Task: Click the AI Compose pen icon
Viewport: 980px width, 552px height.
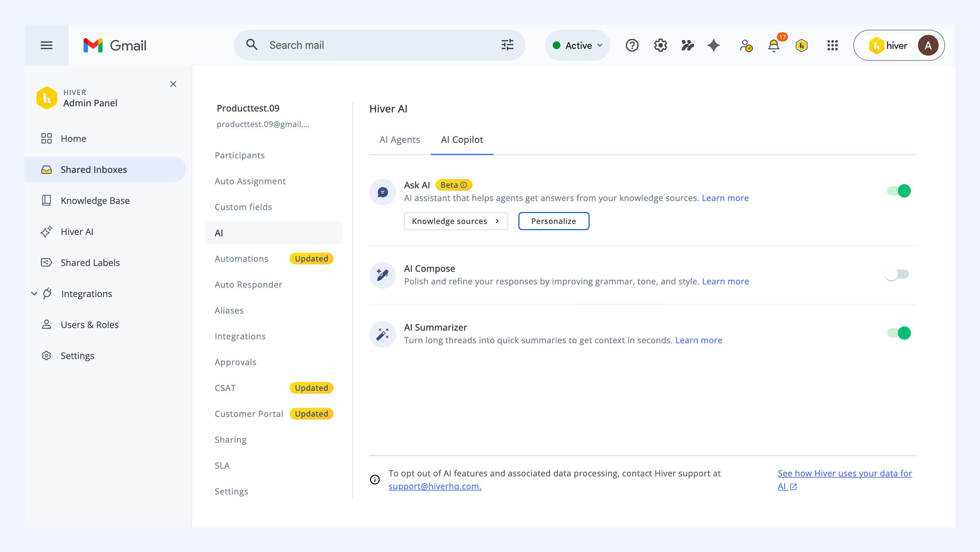Action: (383, 275)
